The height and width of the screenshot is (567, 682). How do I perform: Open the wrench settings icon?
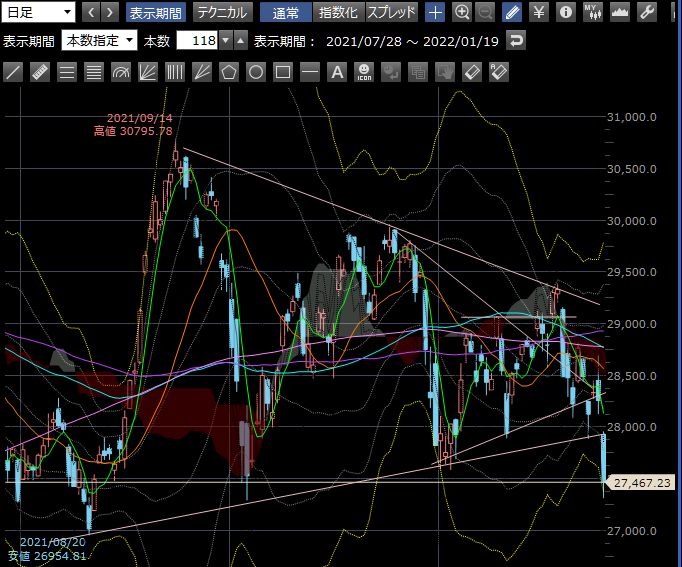647,13
